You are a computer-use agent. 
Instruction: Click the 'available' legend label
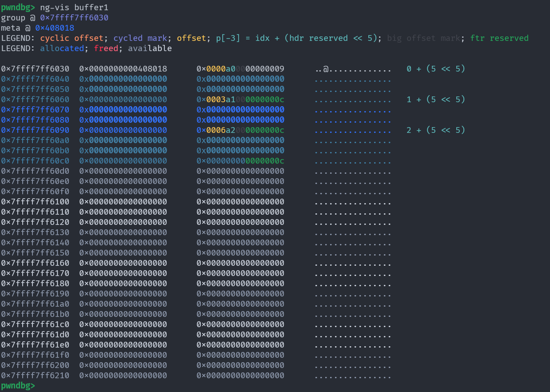[150, 48]
